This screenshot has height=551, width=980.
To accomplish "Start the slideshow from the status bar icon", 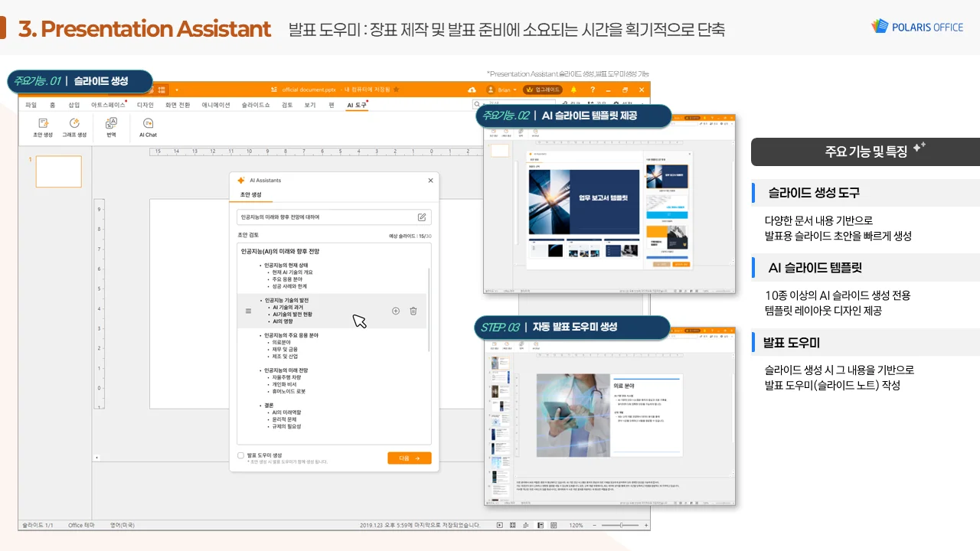I will click(x=501, y=525).
